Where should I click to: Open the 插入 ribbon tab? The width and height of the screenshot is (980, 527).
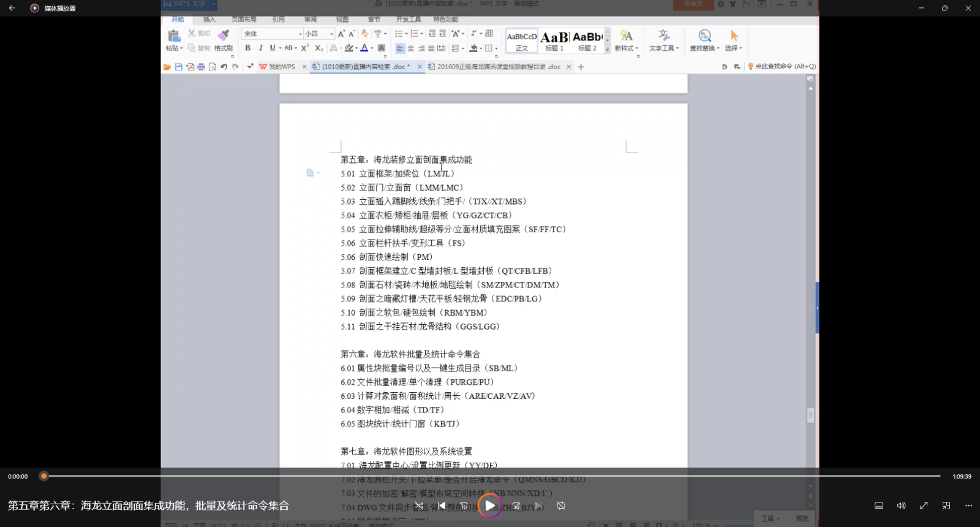pyautogui.click(x=209, y=20)
